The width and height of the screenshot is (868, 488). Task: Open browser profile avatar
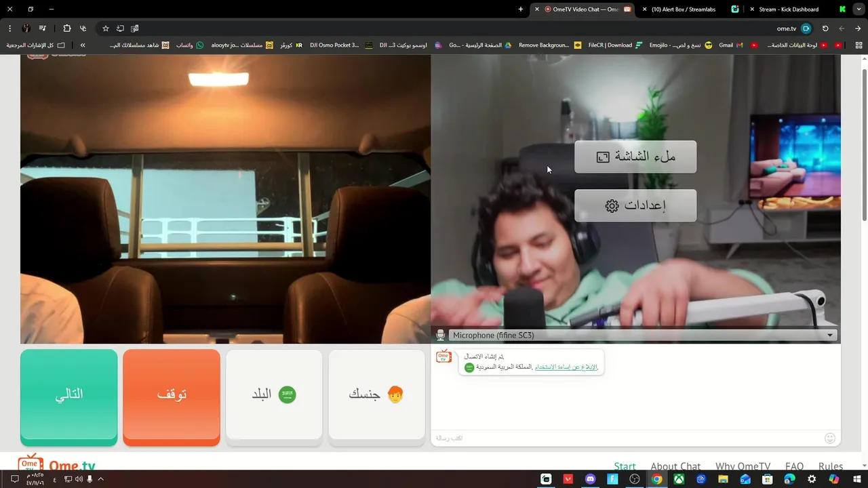pos(26,28)
